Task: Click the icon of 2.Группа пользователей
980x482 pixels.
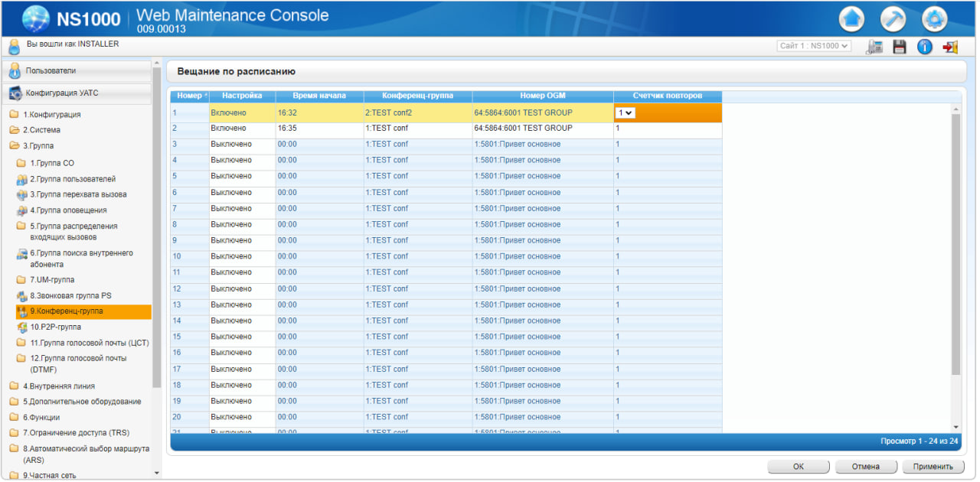Action: (x=21, y=179)
